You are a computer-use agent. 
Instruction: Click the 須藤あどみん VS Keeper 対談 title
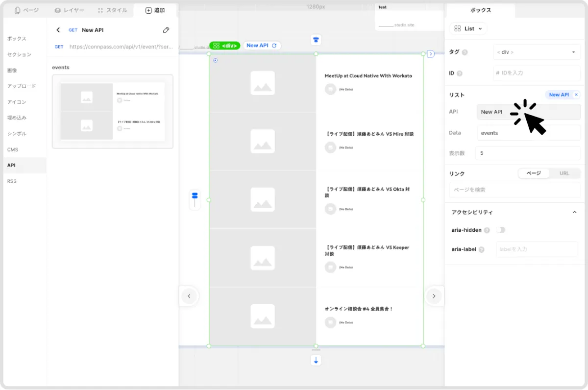point(367,250)
